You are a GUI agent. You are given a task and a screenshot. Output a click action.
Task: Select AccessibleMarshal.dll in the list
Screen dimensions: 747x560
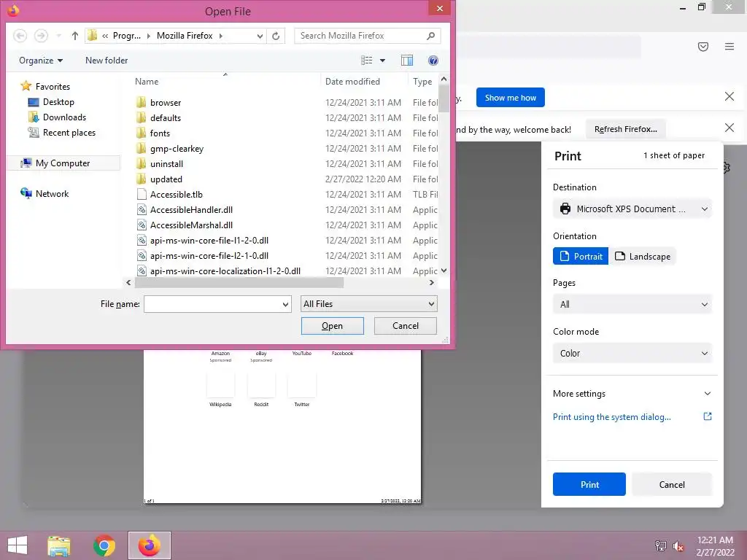pyautogui.click(x=192, y=225)
